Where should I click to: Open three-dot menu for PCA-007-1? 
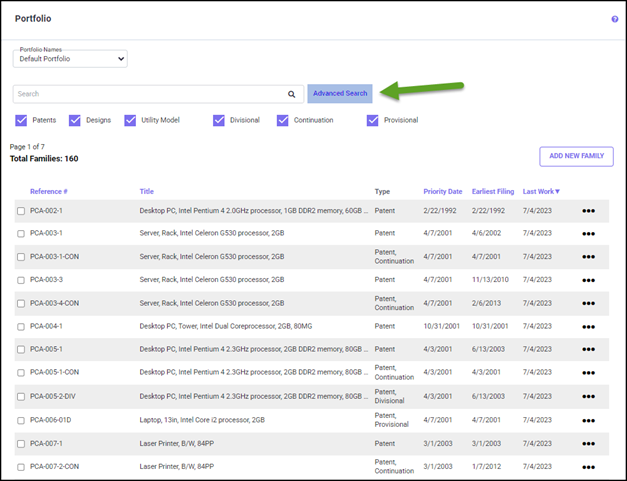tap(588, 444)
